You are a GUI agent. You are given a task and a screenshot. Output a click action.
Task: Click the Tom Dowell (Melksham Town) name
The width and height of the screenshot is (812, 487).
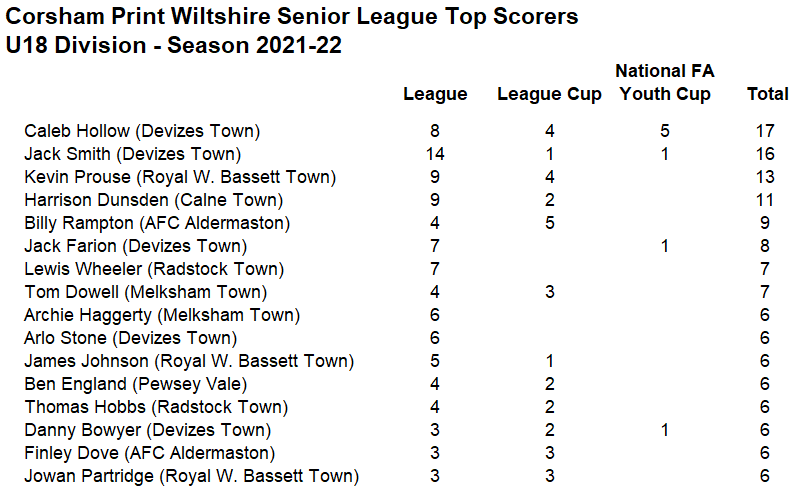point(145,292)
